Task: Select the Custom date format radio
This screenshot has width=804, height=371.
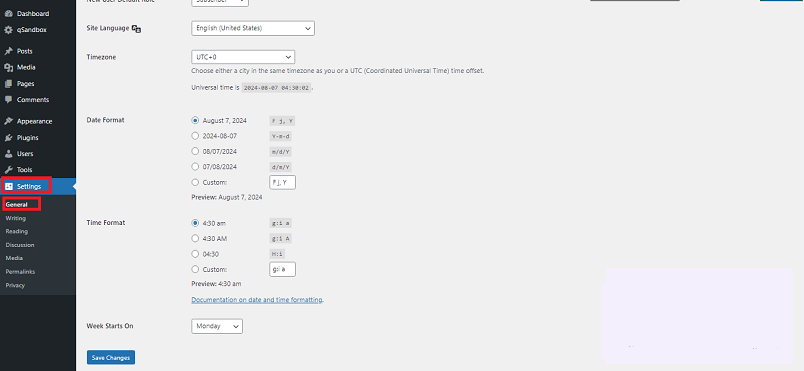Action: click(x=195, y=182)
